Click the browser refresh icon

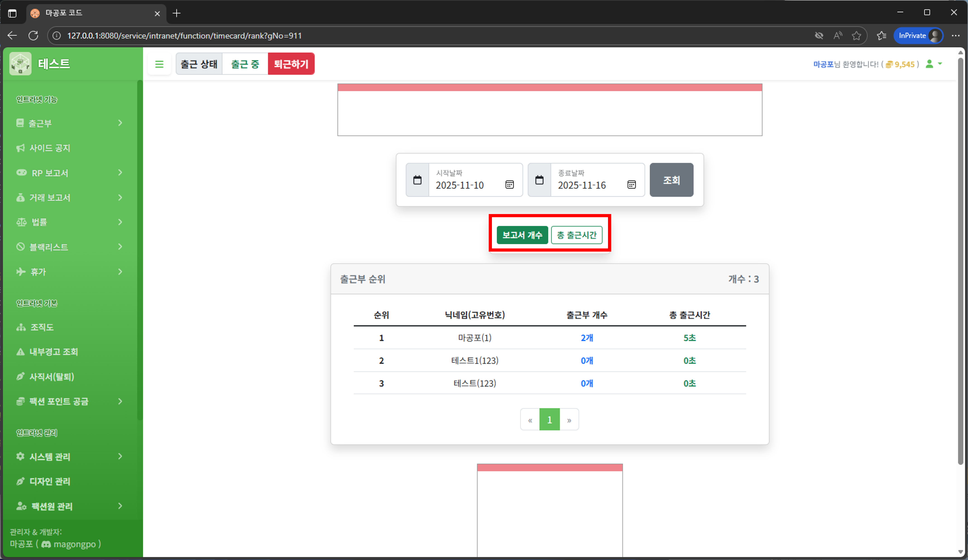coord(33,36)
